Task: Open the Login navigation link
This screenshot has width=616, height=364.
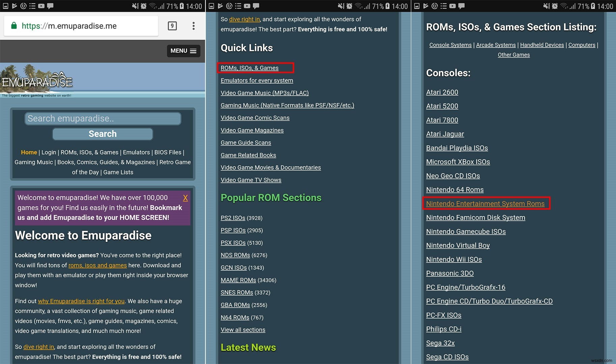Action: (x=49, y=152)
